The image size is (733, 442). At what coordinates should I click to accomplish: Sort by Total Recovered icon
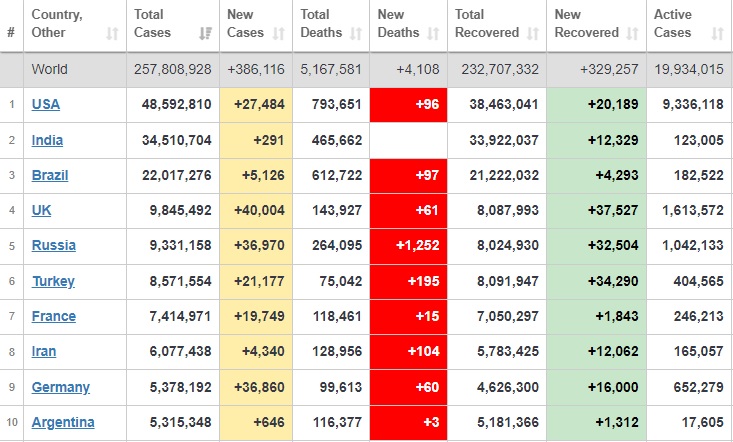click(x=534, y=33)
